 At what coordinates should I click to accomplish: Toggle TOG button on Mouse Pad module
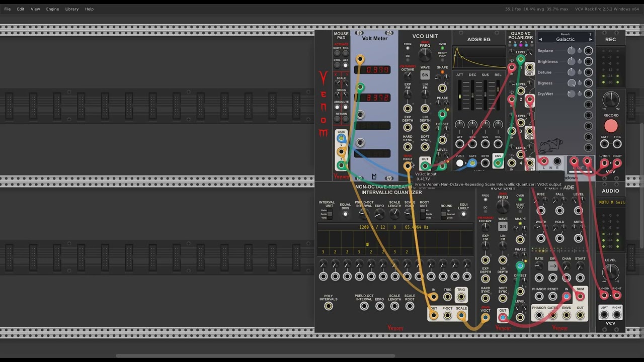tap(345, 54)
